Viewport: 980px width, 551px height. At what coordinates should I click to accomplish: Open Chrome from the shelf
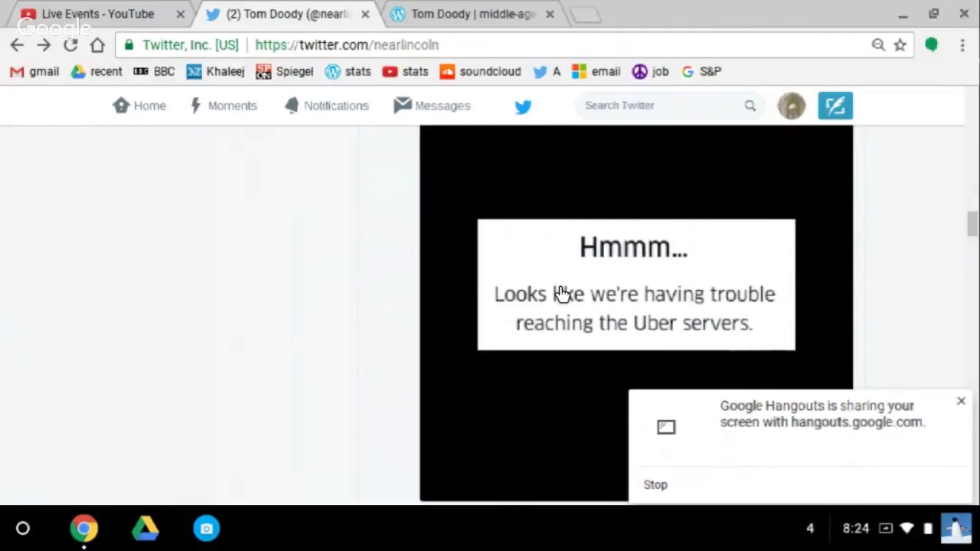(x=84, y=528)
